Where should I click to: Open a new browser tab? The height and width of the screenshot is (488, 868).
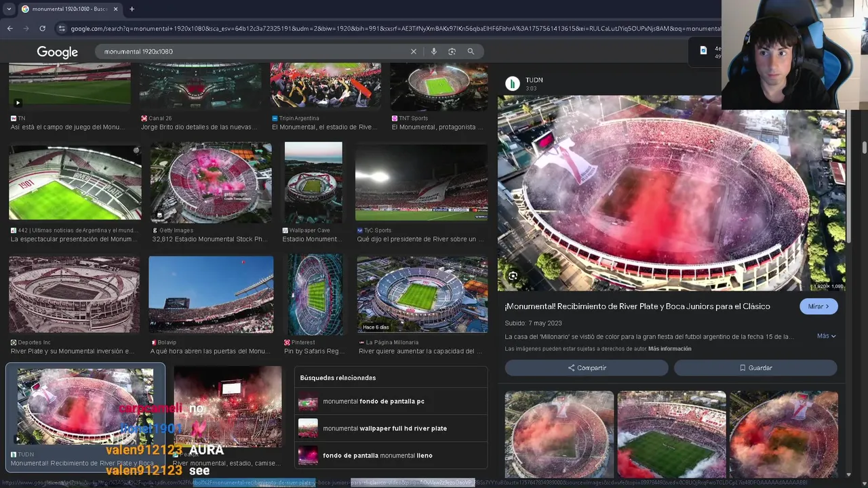click(x=132, y=9)
